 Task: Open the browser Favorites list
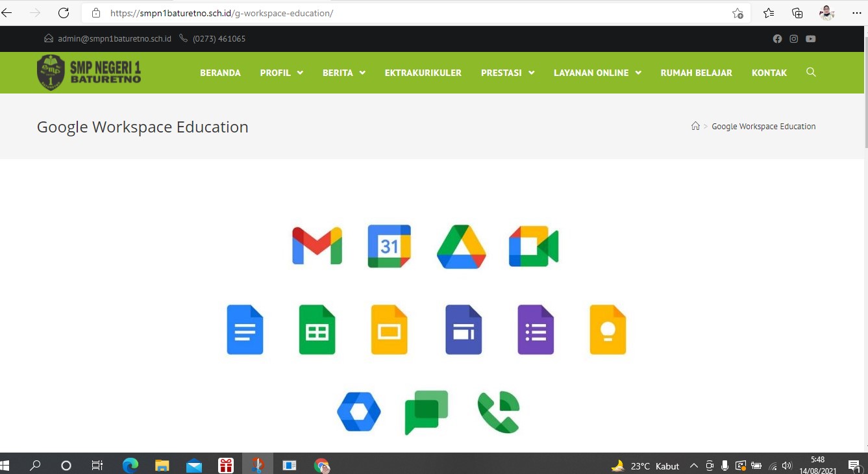coord(769,13)
